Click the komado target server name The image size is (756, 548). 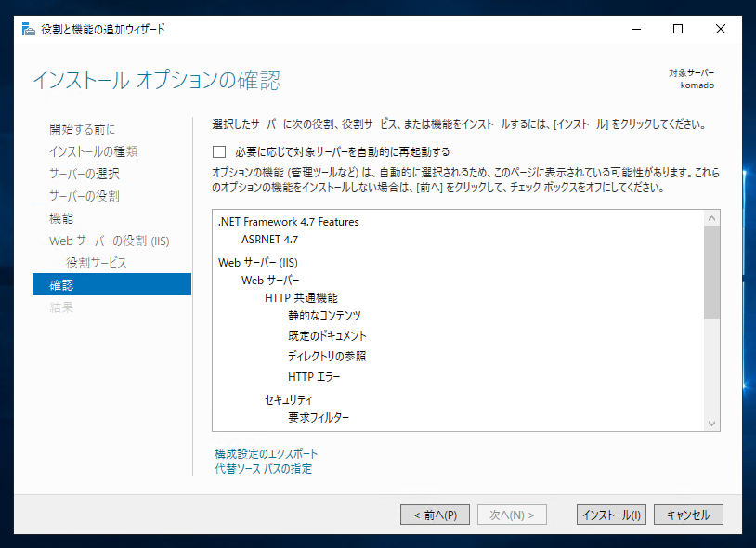697,85
